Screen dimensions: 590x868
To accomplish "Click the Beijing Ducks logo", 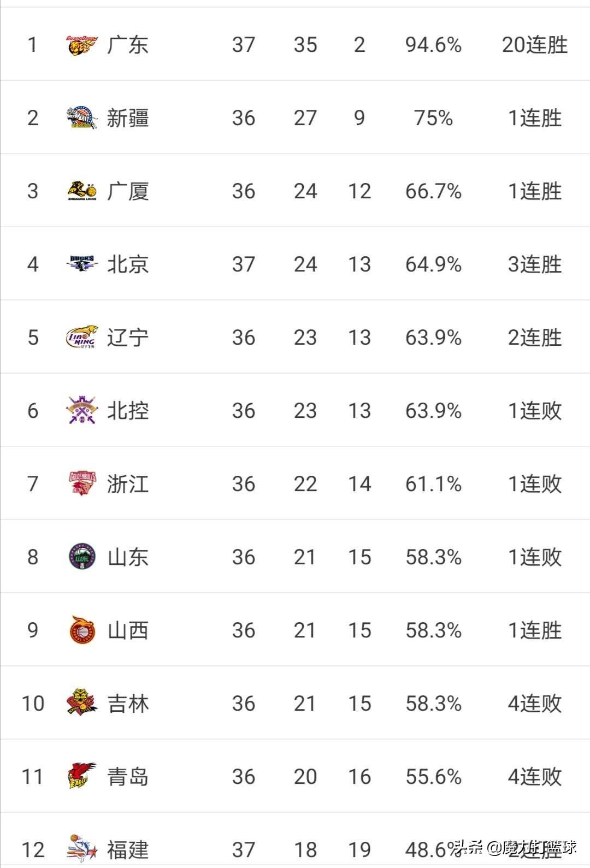I will (x=82, y=264).
